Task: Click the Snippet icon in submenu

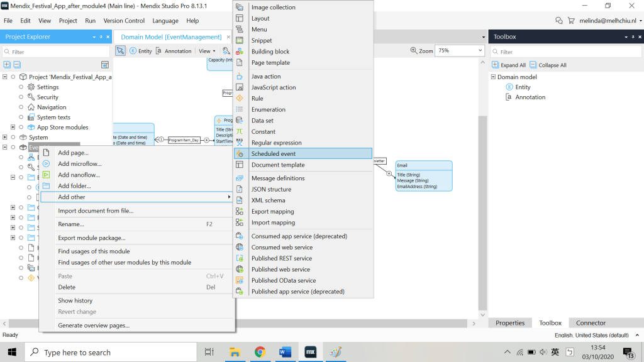Action: pos(240,40)
